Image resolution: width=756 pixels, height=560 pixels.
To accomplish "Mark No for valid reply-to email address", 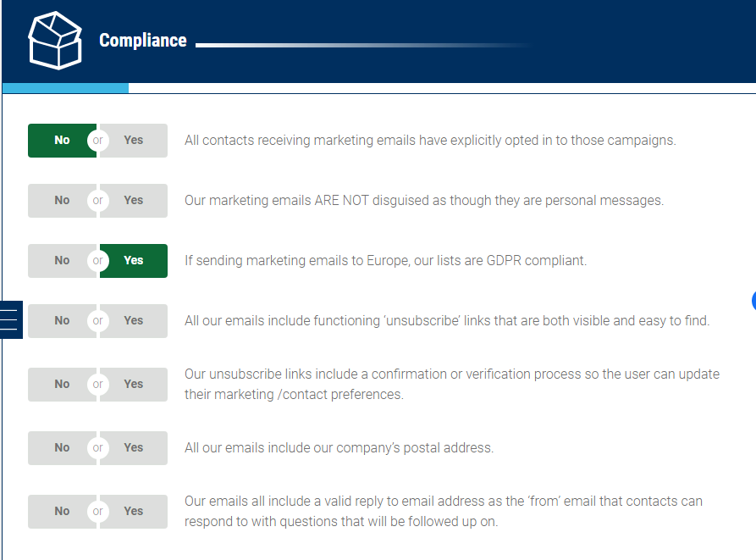I will point(62,511).
